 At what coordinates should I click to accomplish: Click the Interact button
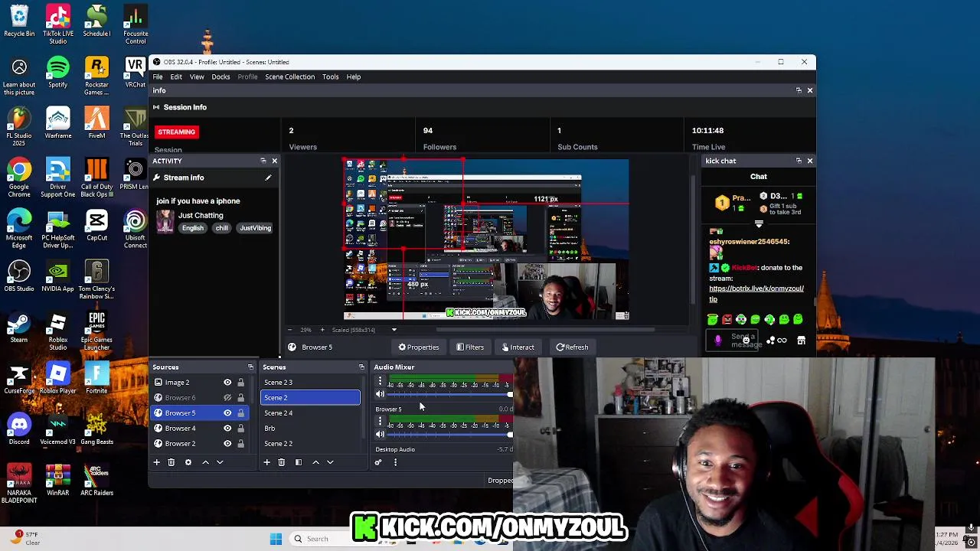point(518,347)
